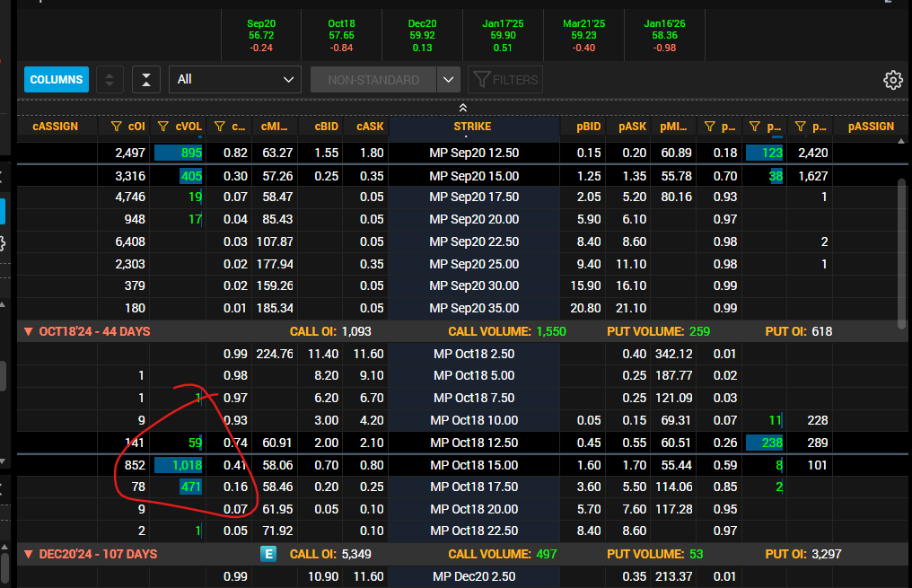Click the COLUMNS button

pyautogui.click(x=57, y=80)
